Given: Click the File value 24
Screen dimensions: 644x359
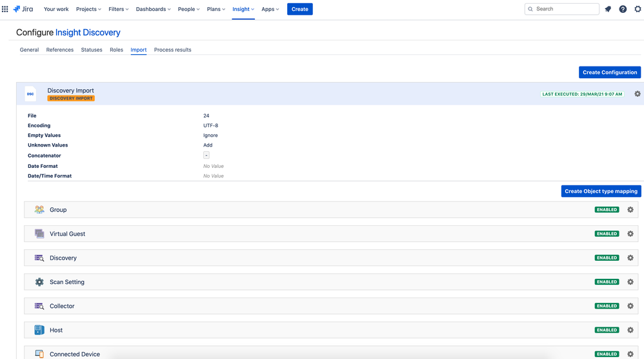Looking at the screenshot, I should 206,116.
